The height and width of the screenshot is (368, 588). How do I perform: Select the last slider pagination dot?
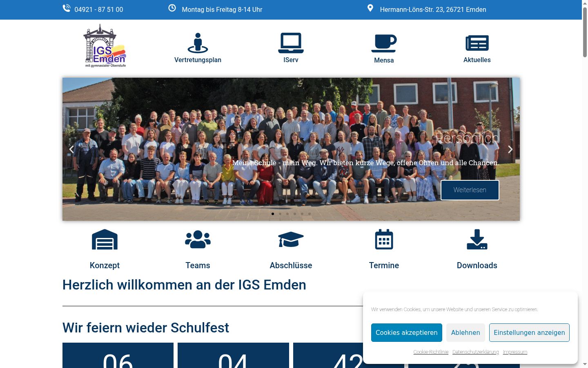pos(310,214)
